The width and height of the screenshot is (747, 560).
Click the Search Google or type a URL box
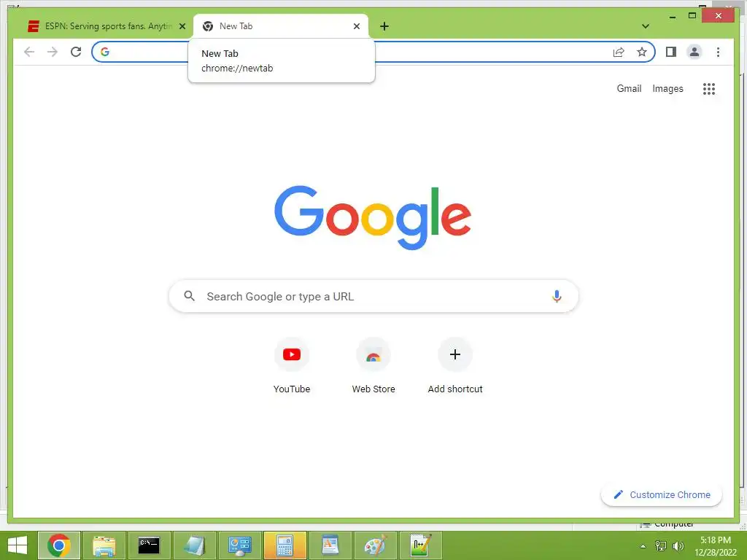pos(373,296)
